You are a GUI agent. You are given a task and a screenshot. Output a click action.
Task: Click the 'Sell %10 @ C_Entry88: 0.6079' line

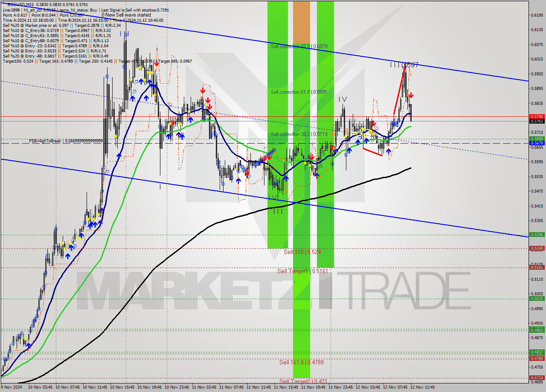pyautogui.click(x=55, y=40)
